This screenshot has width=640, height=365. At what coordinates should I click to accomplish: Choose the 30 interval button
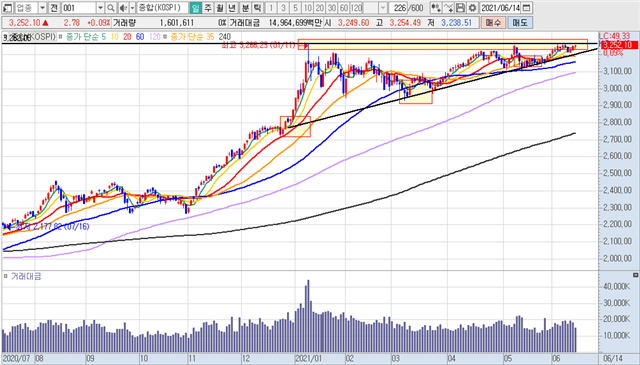332,8
